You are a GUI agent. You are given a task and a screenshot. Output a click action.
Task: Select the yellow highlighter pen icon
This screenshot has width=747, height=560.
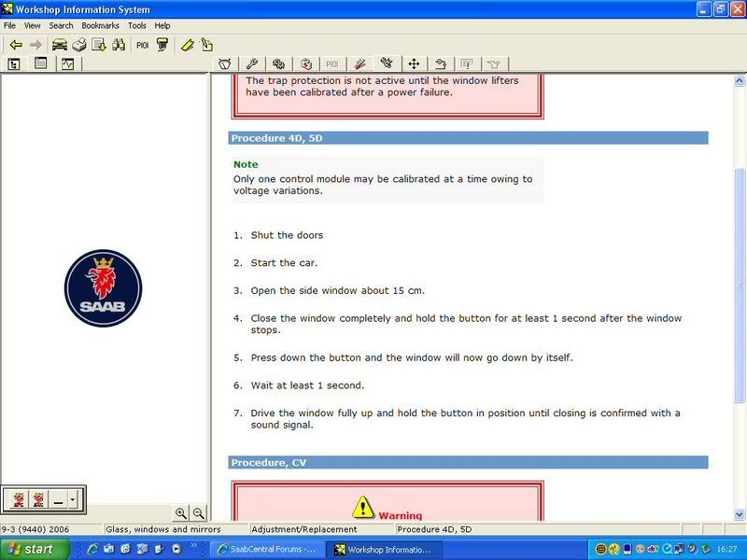[x=188, y=44]
